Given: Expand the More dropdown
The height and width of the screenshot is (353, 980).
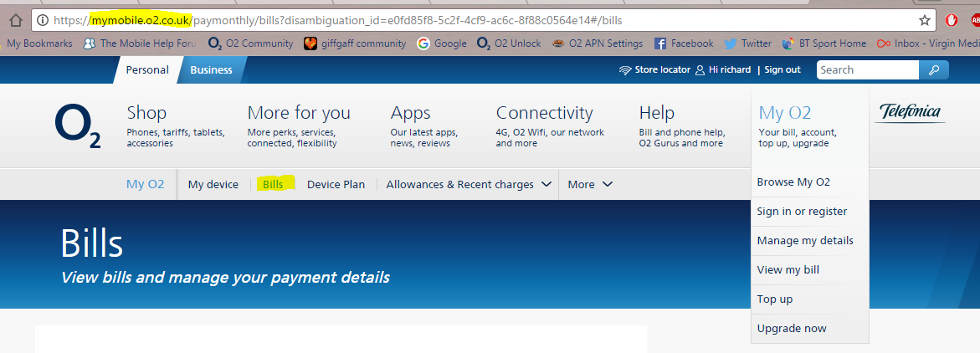Looking at the screenshot, I should 590,184.
